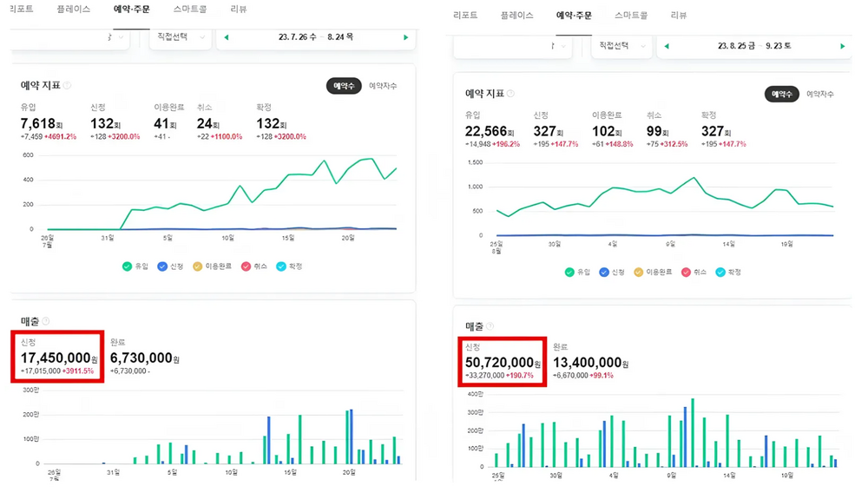Screen dimensions: 868x499
Task: Toggle 유입 legend checkbox in left dashboard chart
Action: point(128,266)
